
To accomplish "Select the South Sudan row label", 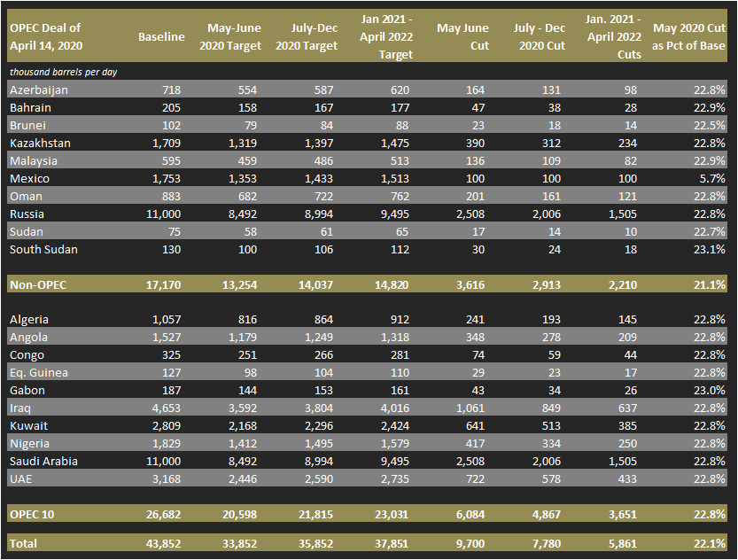I will click(43, 249).
